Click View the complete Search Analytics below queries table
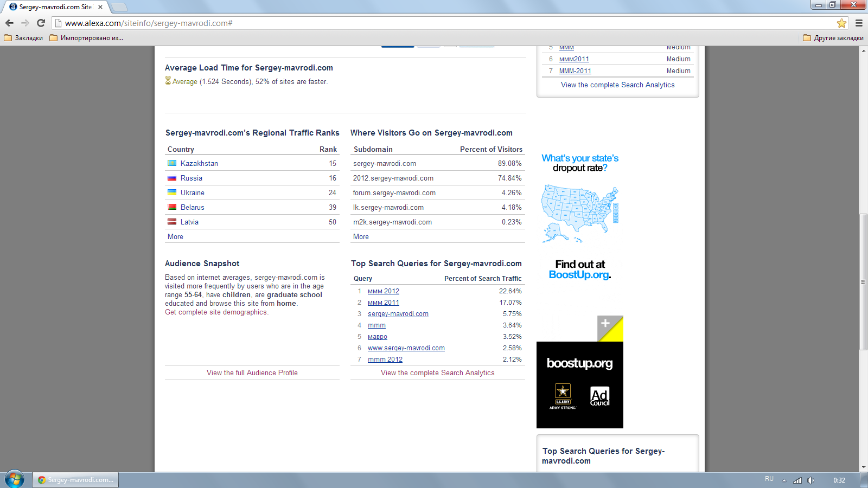Viewport: 868px width, 488px height. pos(438,373)
